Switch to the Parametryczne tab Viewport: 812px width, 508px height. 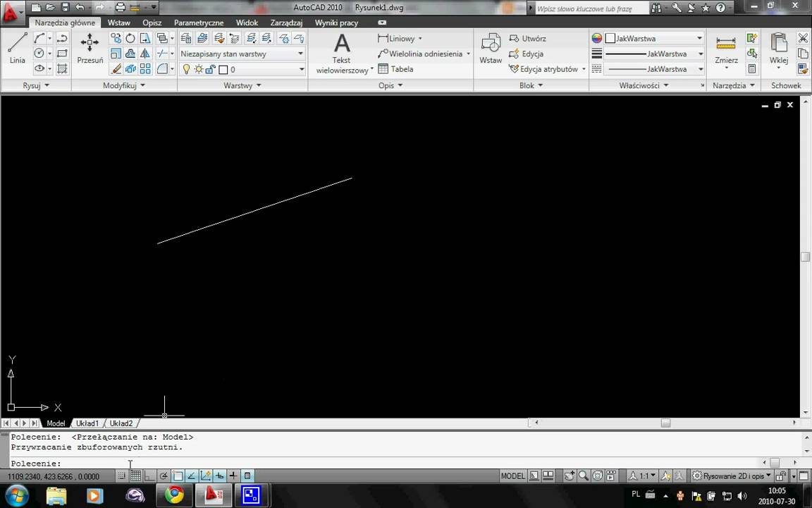click(199, 23)
